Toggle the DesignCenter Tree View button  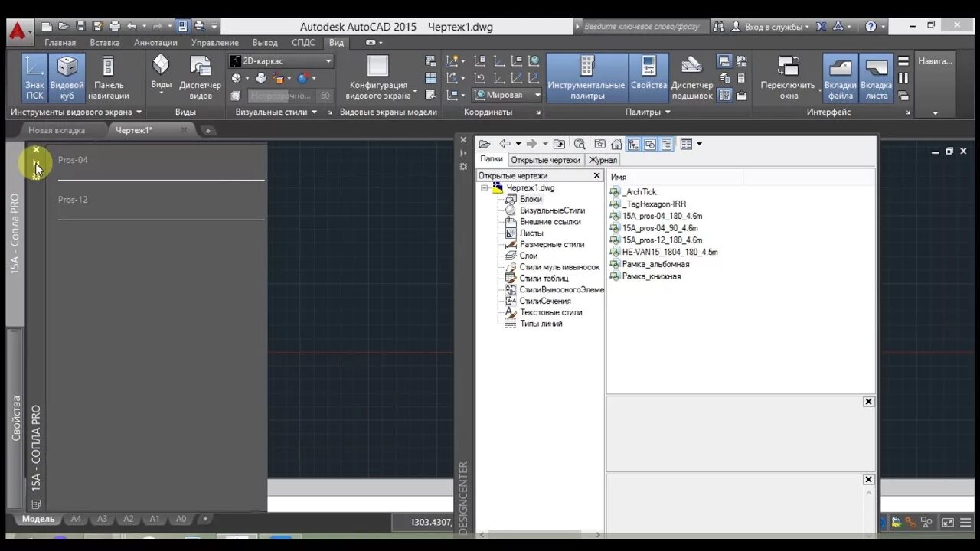tap(633, 144)
